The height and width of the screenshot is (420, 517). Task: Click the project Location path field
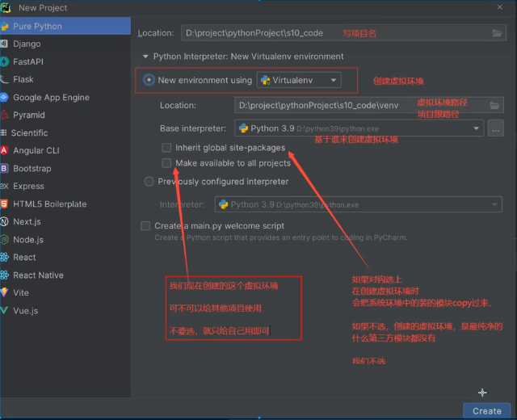343,33
